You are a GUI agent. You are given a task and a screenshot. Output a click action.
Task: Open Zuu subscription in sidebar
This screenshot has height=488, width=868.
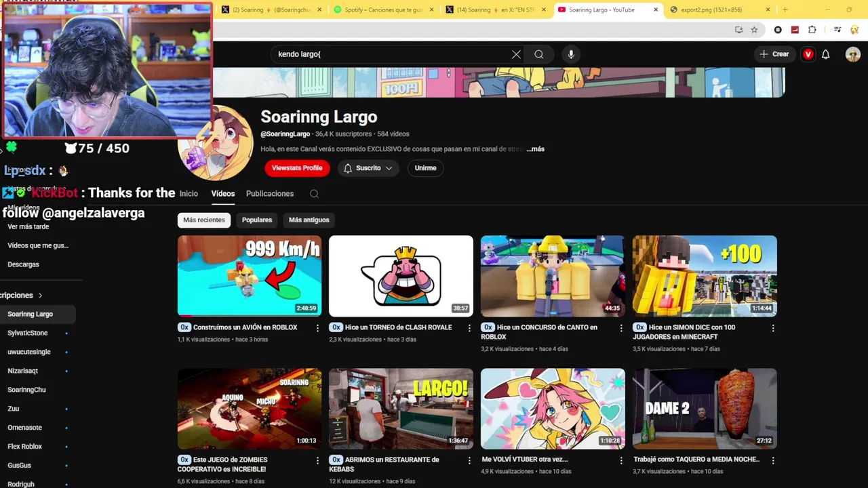pos(14,409)
